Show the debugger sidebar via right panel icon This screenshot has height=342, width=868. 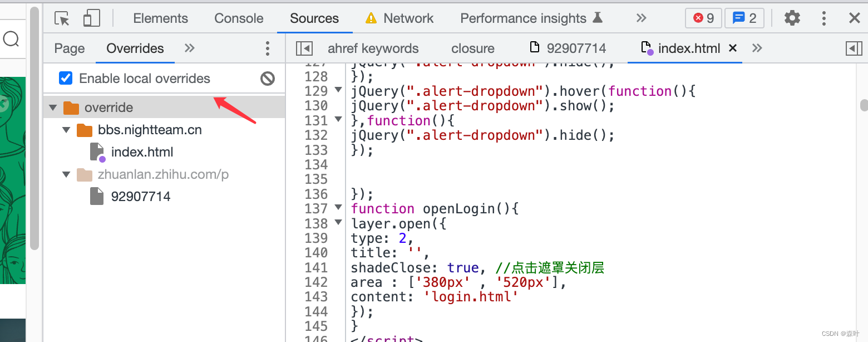(854, 48)
